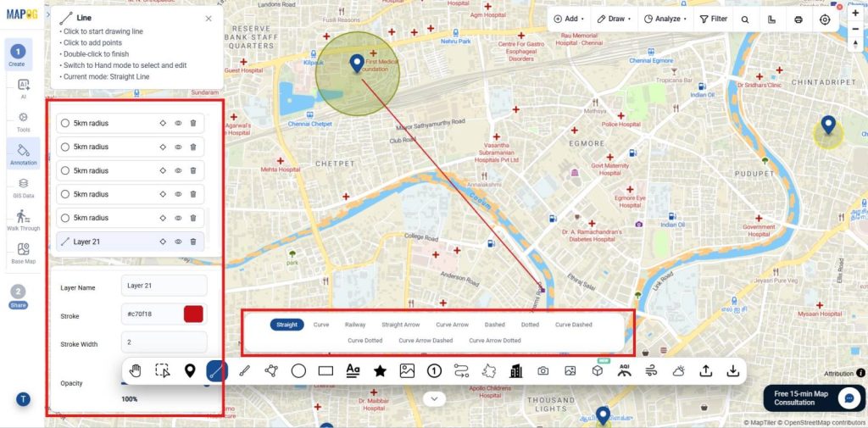Open the AQI air quality tool
Image resolution: width=868 pixels, height=428 pixels.
(625, 370)
